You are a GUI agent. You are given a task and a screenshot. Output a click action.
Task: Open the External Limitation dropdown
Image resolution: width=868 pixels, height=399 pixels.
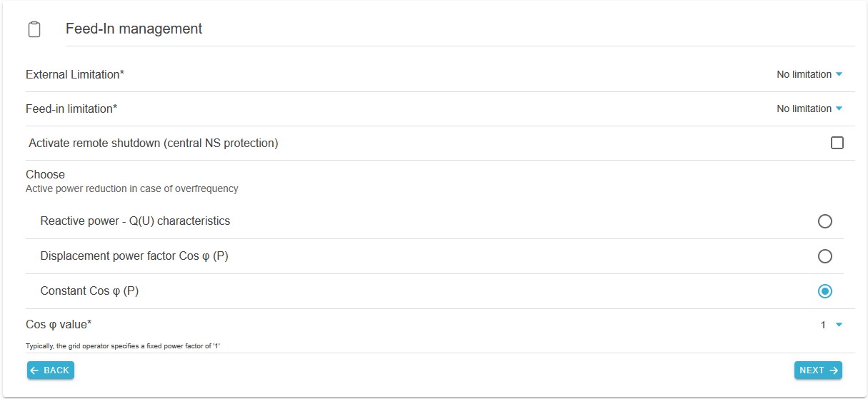pos(809,74)
